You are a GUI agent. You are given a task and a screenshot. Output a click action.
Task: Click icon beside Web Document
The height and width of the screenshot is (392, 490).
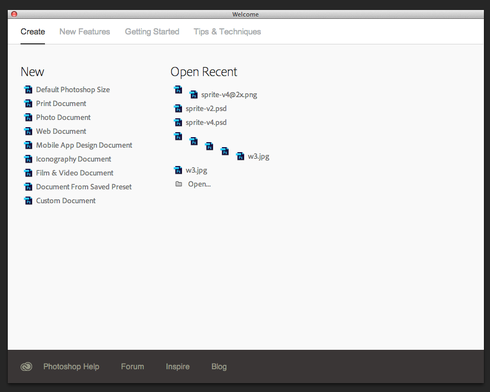[28, 131]
